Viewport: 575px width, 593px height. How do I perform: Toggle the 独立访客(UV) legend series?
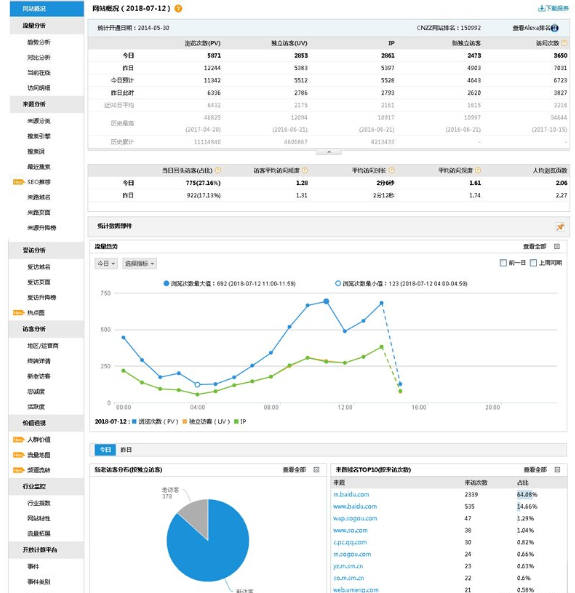(206, 422)
